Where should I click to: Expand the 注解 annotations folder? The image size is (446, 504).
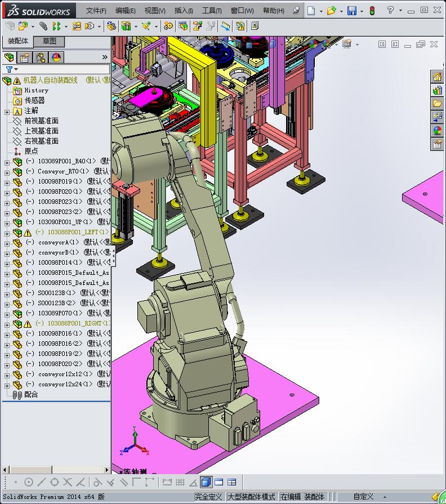coord(7,112)
